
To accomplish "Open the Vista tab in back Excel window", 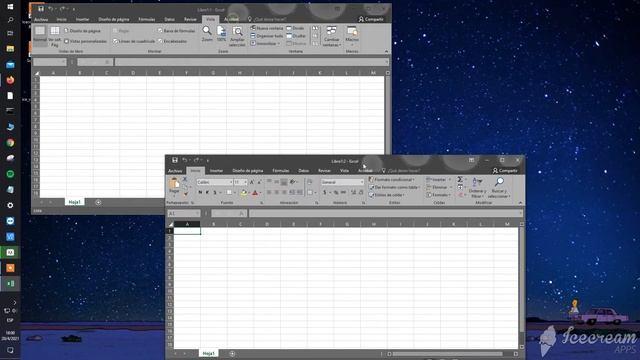I will point(210,19).
